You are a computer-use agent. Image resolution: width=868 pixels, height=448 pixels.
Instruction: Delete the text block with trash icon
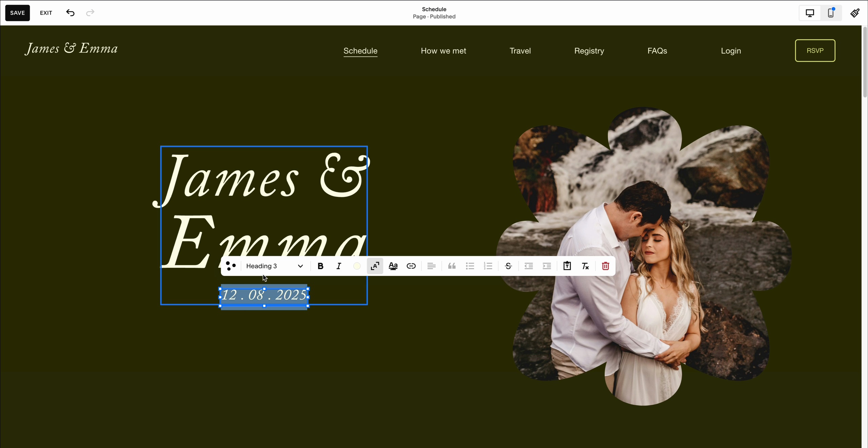[x=605, y=266]
